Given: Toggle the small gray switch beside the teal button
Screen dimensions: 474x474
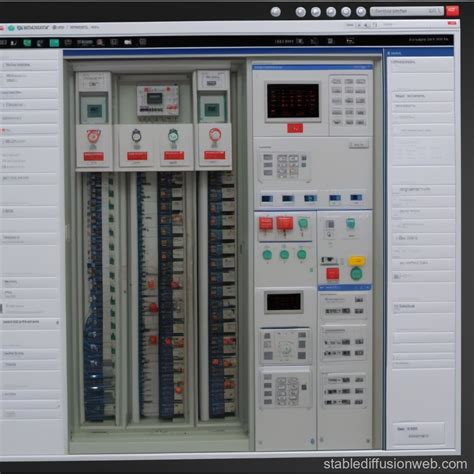Looking at the screenshot, I should coord(330,224).
